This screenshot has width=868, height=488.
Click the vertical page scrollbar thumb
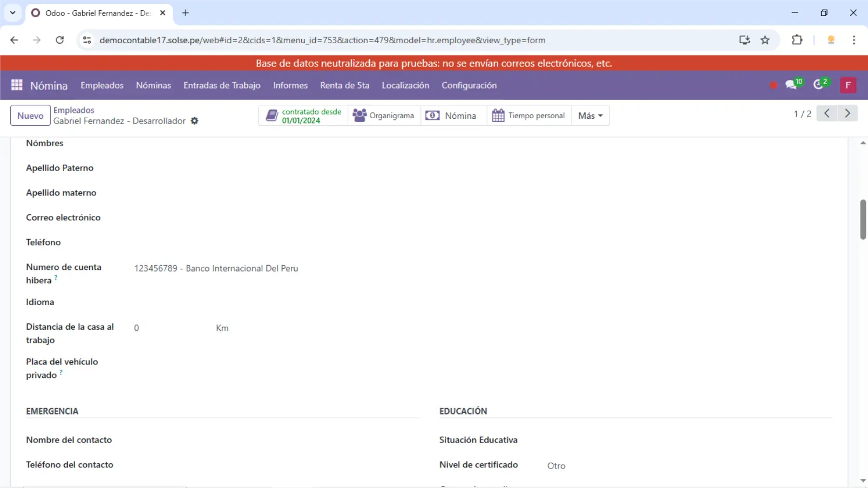[863, 219]
